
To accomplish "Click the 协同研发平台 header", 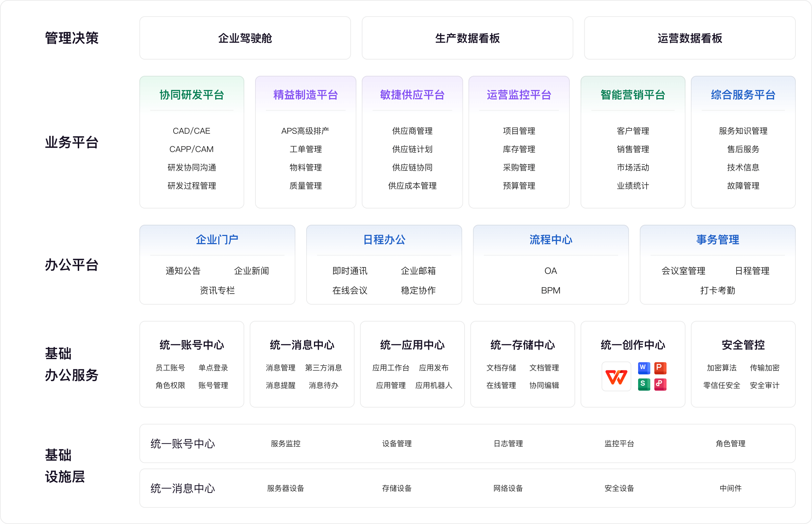I will [192, 95].
